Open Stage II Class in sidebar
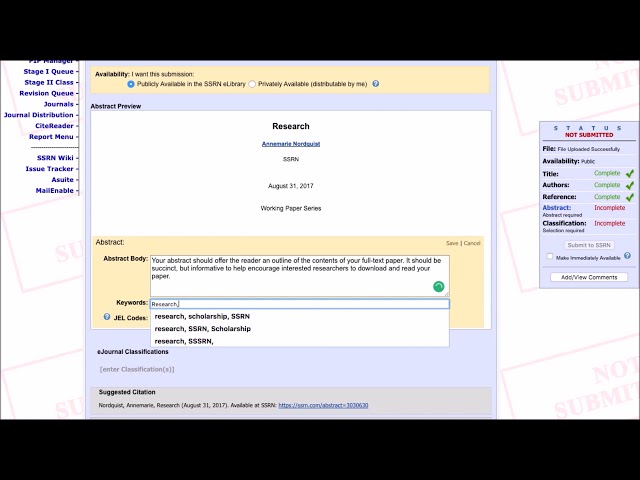640x480 pixels. coord(49,82)
